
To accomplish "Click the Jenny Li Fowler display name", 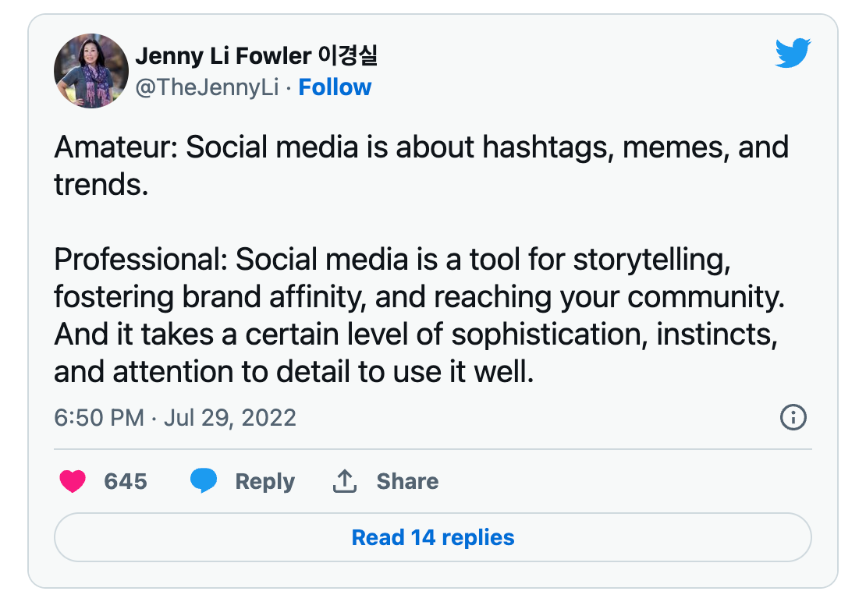I will pyautogui.click(x=223, y=55).
